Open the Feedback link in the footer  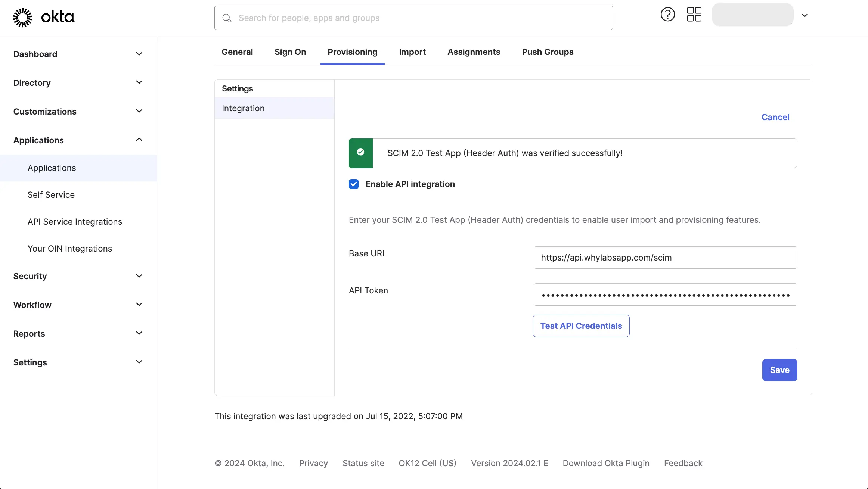(x=683, y=463)
